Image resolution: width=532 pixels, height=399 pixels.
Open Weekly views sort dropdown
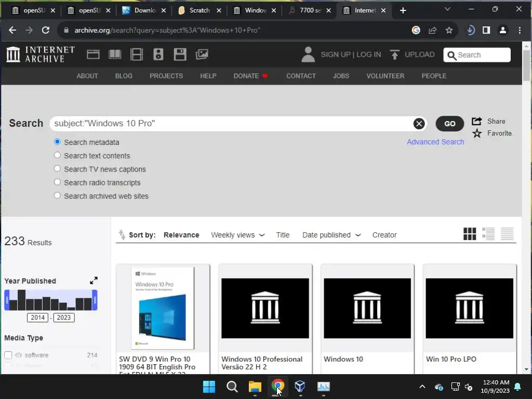(x=238, y=235)
